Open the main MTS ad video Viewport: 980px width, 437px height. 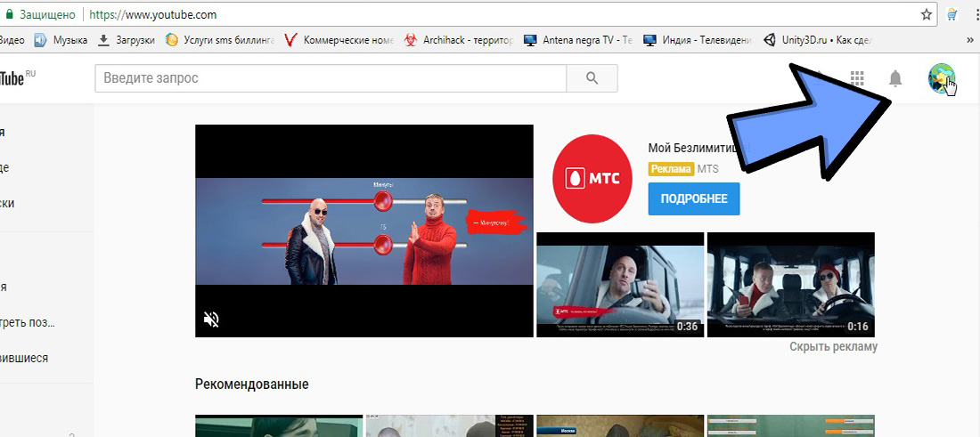[x=364, y=231]
